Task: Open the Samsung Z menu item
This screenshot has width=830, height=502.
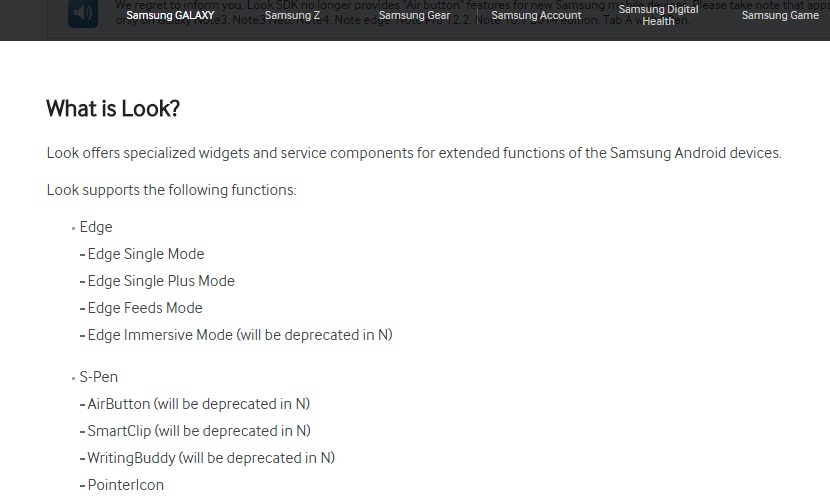Action: tap(292, 15)
